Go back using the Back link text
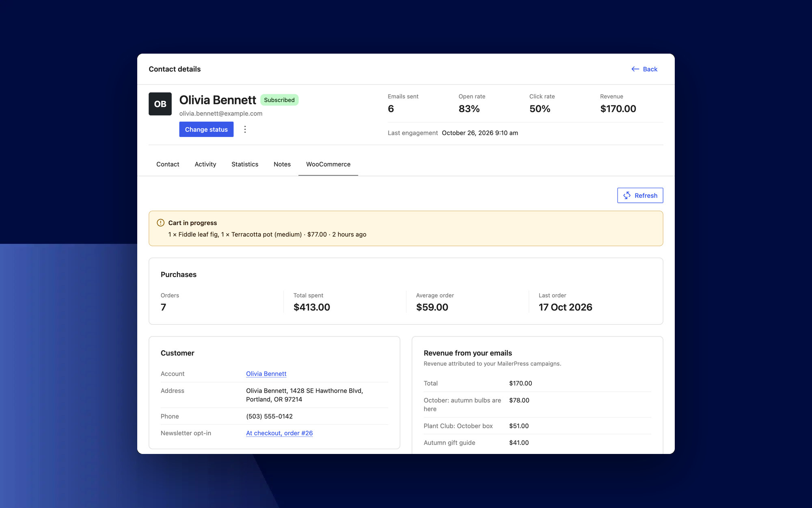Viewport: 812px width, 508px height. (x=650, y=69)
